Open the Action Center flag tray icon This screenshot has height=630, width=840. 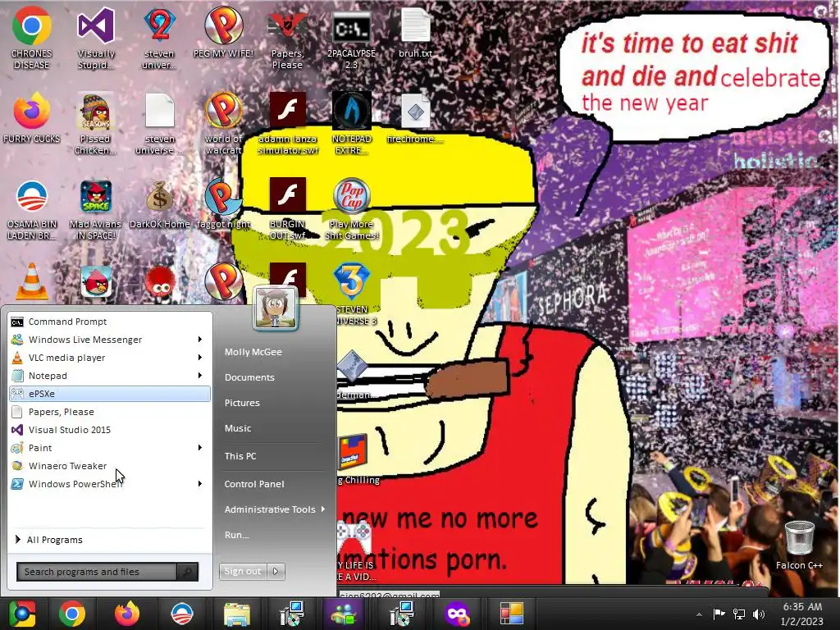coord(719,614)
